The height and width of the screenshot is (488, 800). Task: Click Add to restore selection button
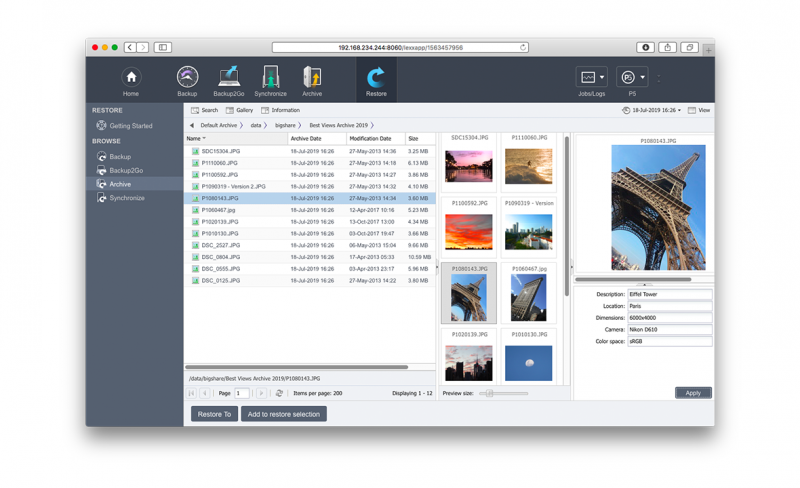click(284, 414)
